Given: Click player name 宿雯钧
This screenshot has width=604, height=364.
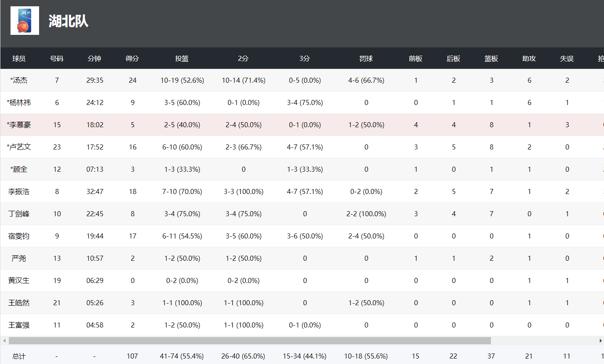Looking at the screenshot, I should 19,236.
